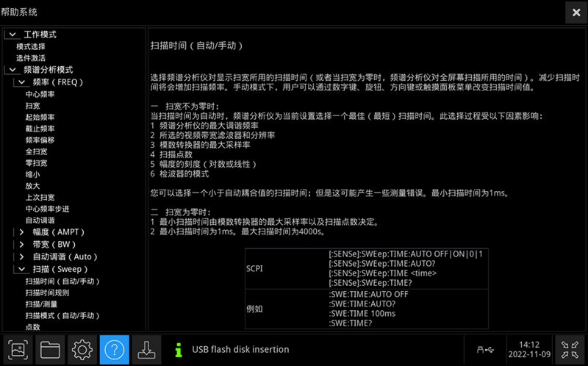
Task: Open the 零扫宽 help entry
Action: [36, 163]
